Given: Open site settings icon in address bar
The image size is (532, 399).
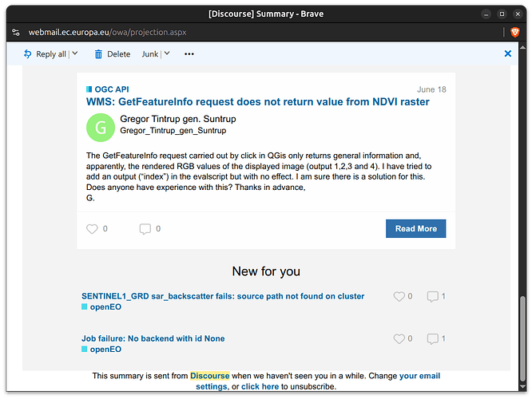Looking at the screenshot, I should click(x=16, y=32).
